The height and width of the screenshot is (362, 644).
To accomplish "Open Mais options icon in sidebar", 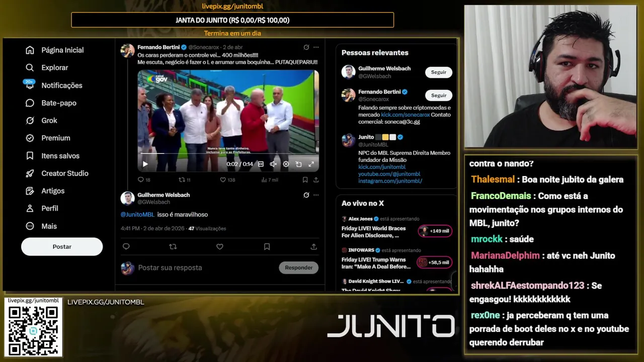I will point(30,226).
